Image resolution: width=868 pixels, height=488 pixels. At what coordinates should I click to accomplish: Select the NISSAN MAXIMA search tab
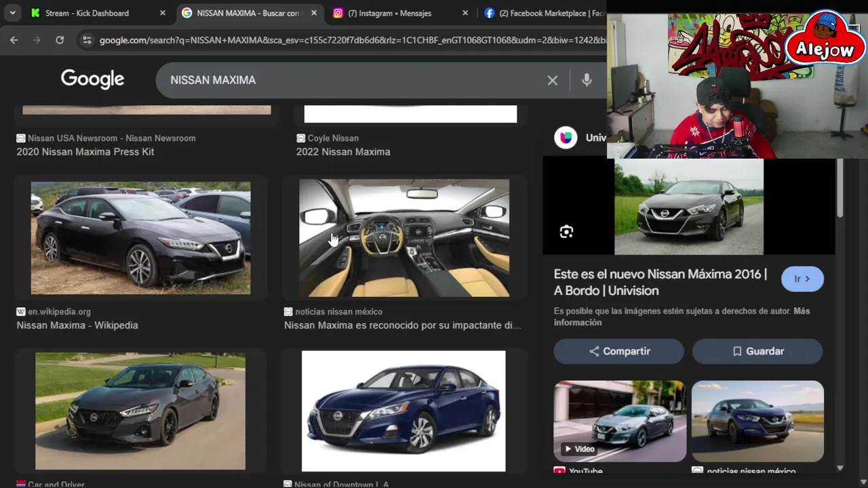pyautogui.click(x=248, y=13)
